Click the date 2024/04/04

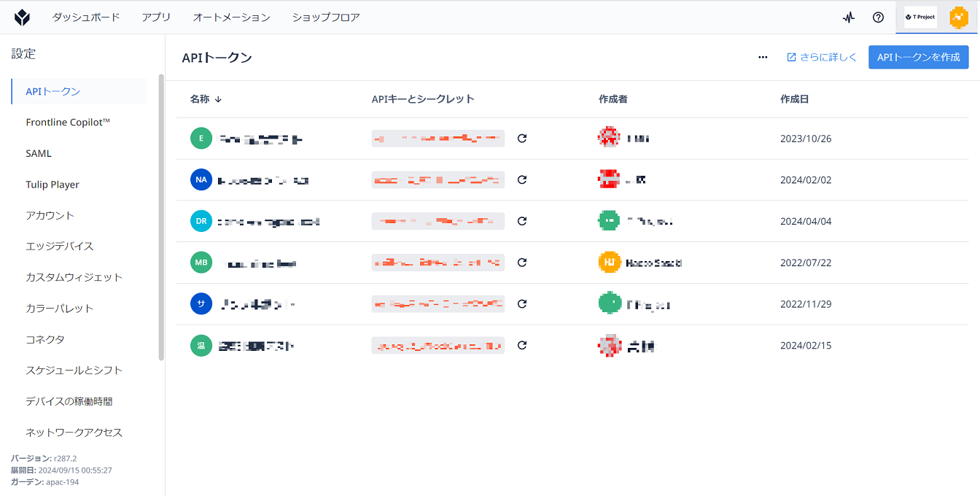[x=806, y=221]
